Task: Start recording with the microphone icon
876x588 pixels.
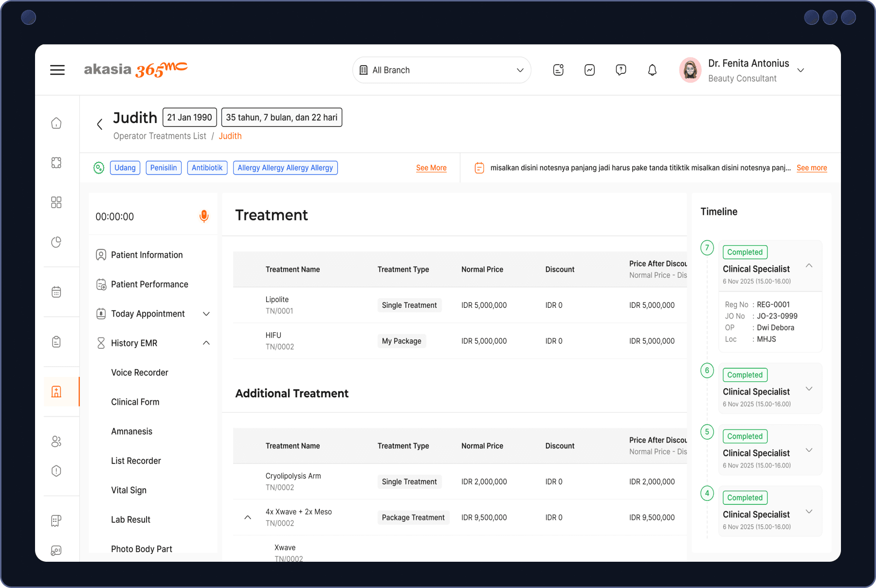Action: (204, 216)
